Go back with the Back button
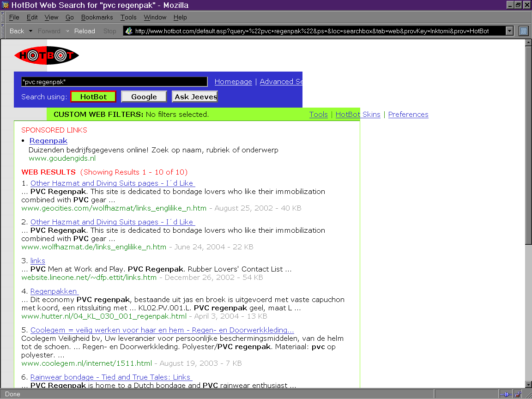The image size is (532, 399). (17, 31)
